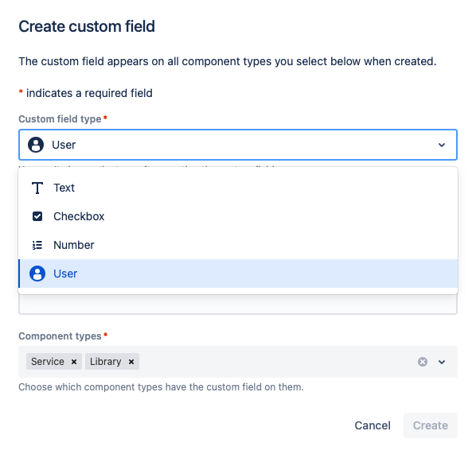476x458 pixels.
Task: Choose the Checkbox option
Action: coord(238,216)
